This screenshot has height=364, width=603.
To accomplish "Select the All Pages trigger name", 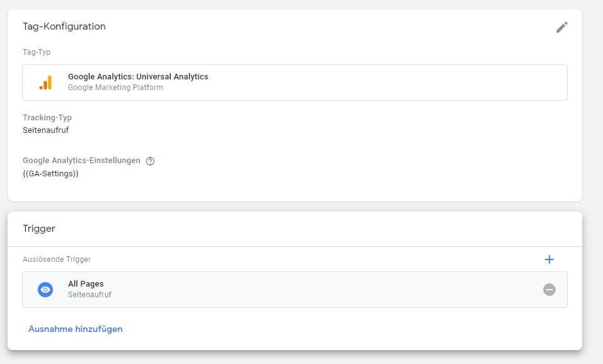I will point(86,284).
